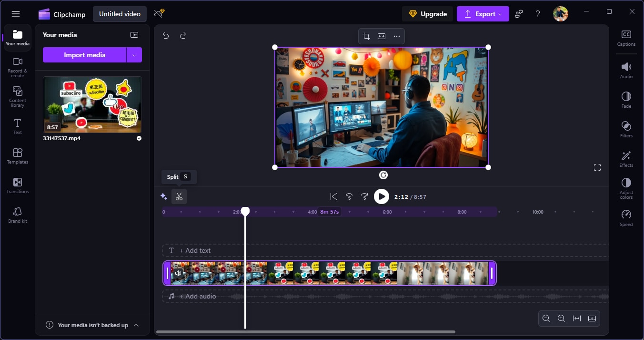Rewind 5 seconds
The width and height of the screenshot is (644, 340).
(349, 196)
